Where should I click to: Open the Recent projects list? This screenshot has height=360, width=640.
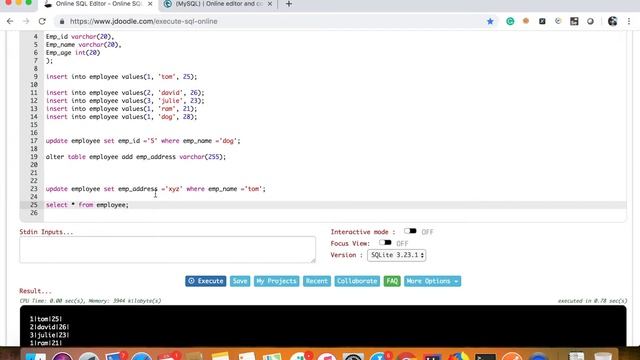(x=317, y=281)
